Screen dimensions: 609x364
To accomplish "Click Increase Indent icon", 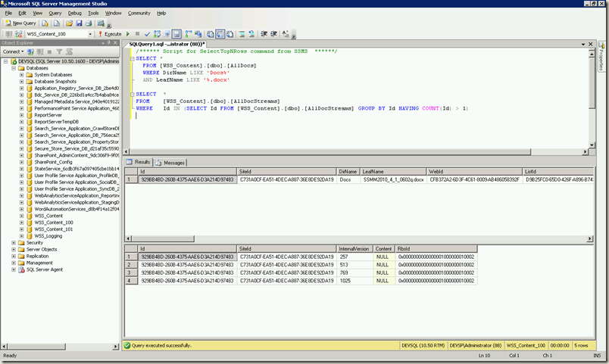I will click(273, 34).
